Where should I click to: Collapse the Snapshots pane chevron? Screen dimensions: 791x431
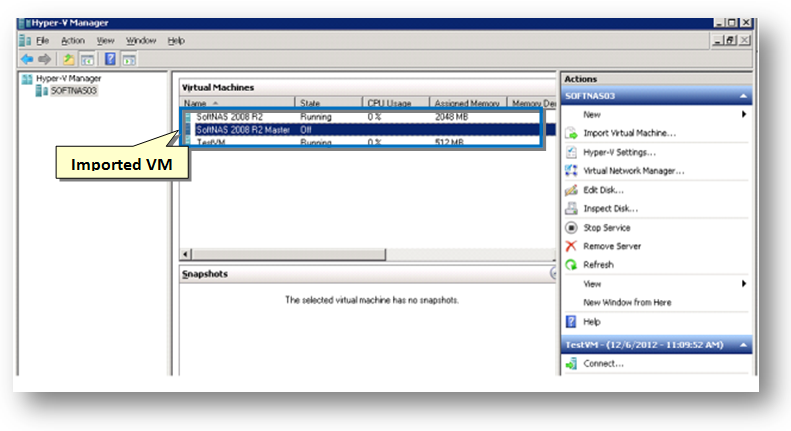coord(553,274)
